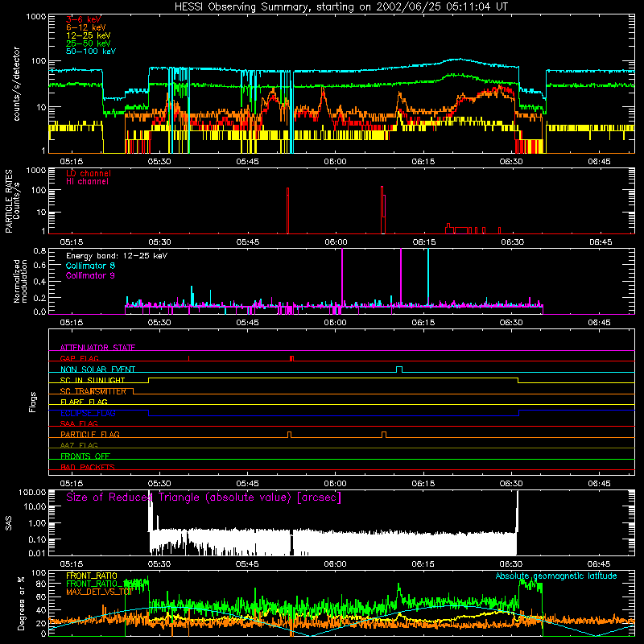Click the cyan Collimator 8 spike near 06:16
Image resolution: width=644 pixels, height=644 pixels.
point(428,281)
